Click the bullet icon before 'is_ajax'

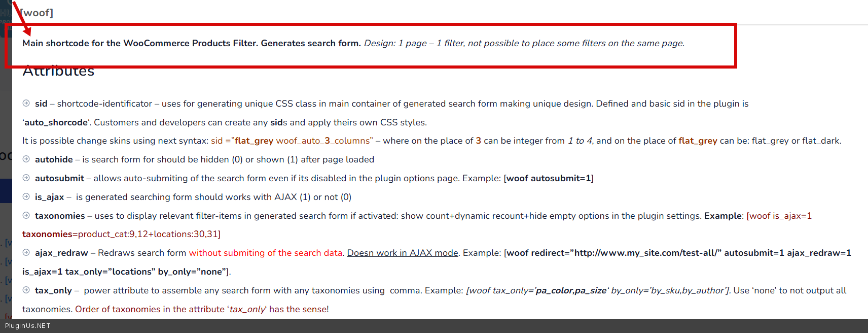coord(26,196)
